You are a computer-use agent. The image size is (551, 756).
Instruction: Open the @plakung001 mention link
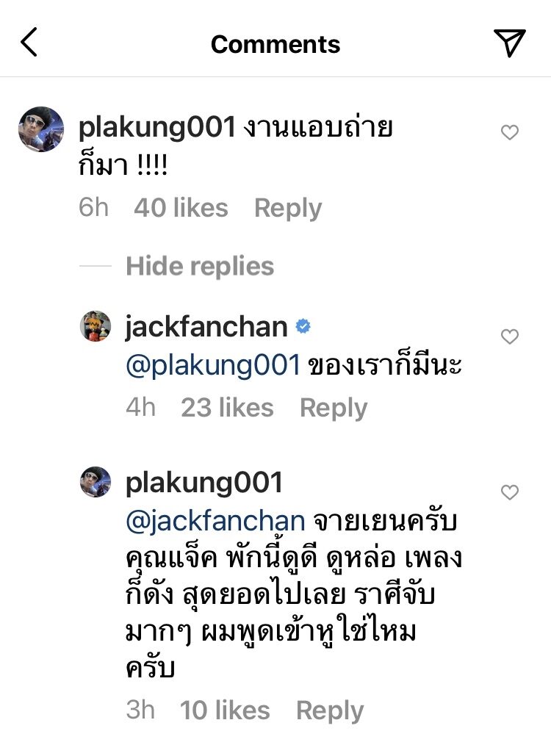click(x=213, y=365)
